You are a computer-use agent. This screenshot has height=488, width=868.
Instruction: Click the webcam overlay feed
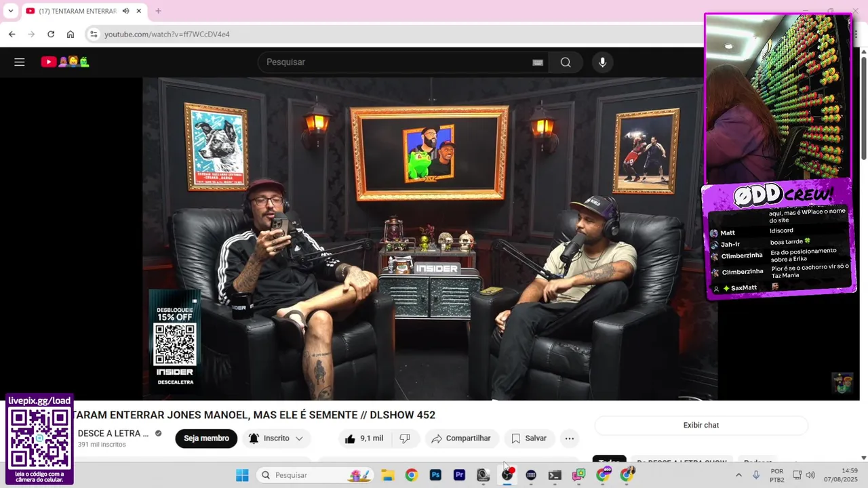[778, 99]
